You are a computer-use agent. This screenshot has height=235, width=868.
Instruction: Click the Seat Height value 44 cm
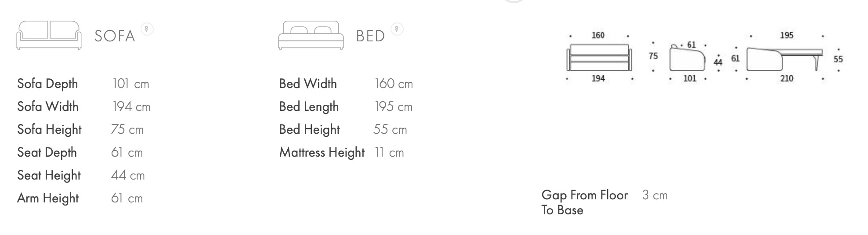click(128, 175)
